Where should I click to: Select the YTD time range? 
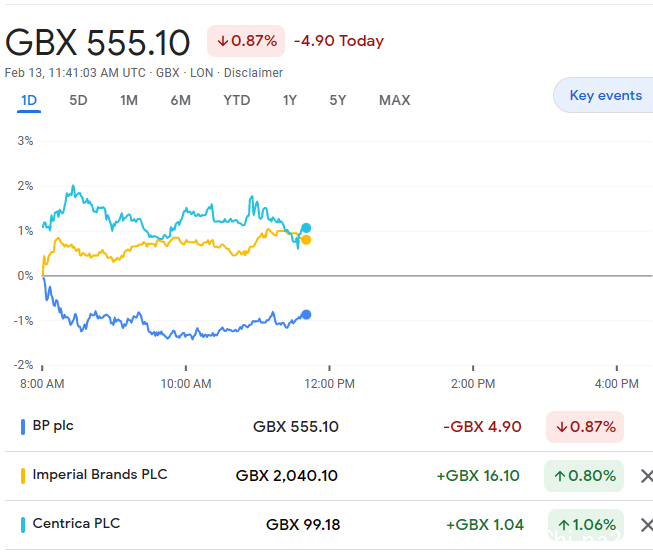point(237,100)
